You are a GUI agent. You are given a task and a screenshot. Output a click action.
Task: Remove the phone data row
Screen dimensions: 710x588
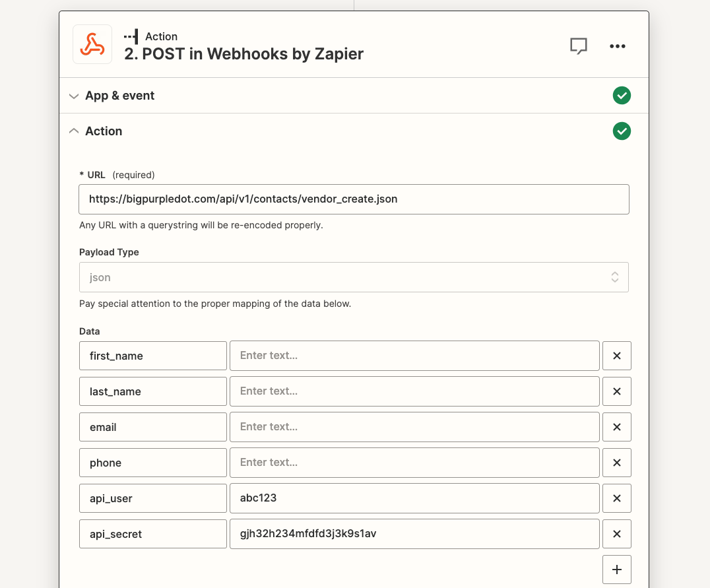617,463
